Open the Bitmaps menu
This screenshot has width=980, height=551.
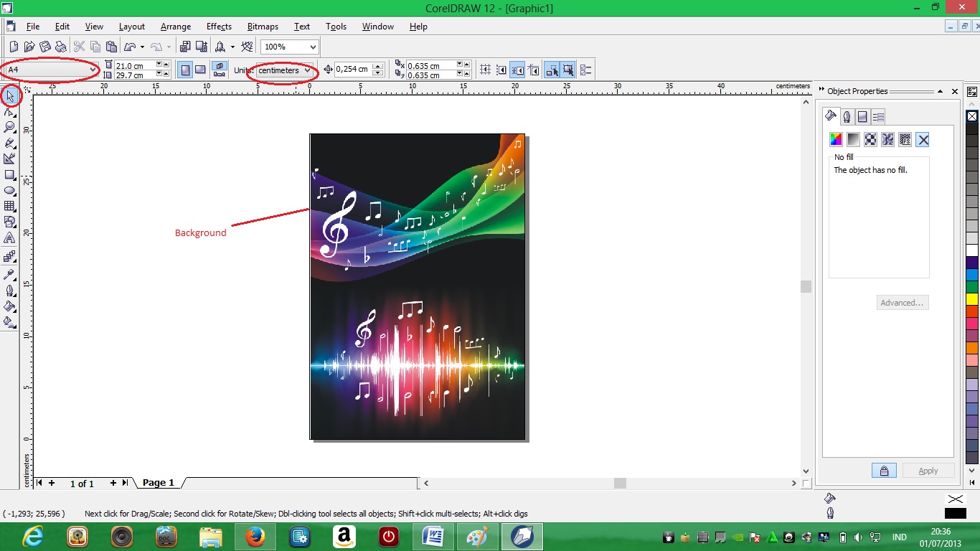(x=263, y=27)
